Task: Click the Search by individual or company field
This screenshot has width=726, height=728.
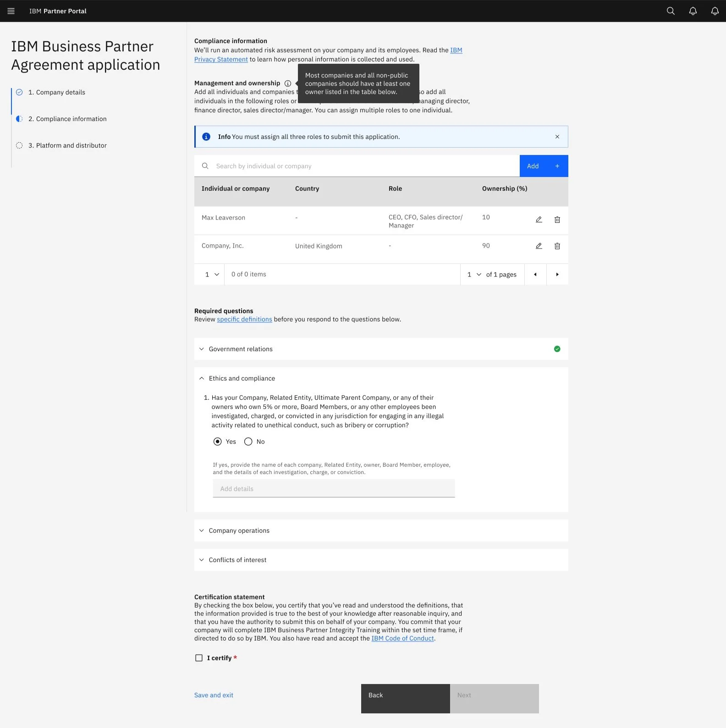Action: (x=357, y=166)
